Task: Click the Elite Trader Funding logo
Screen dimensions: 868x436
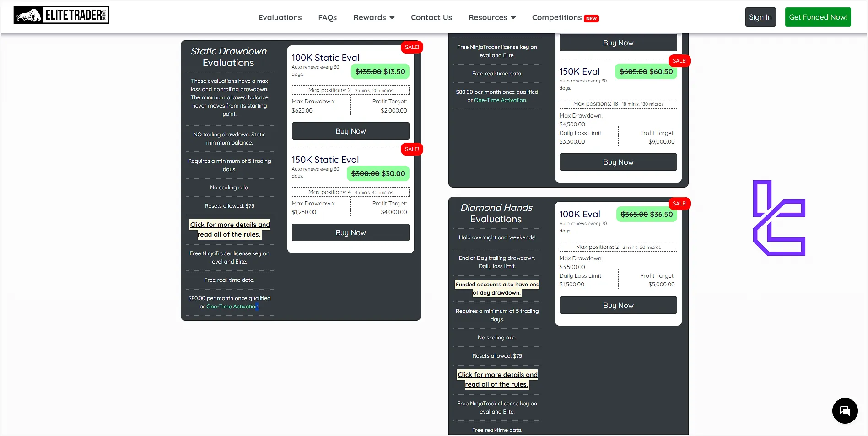Action: pos(61,15)
